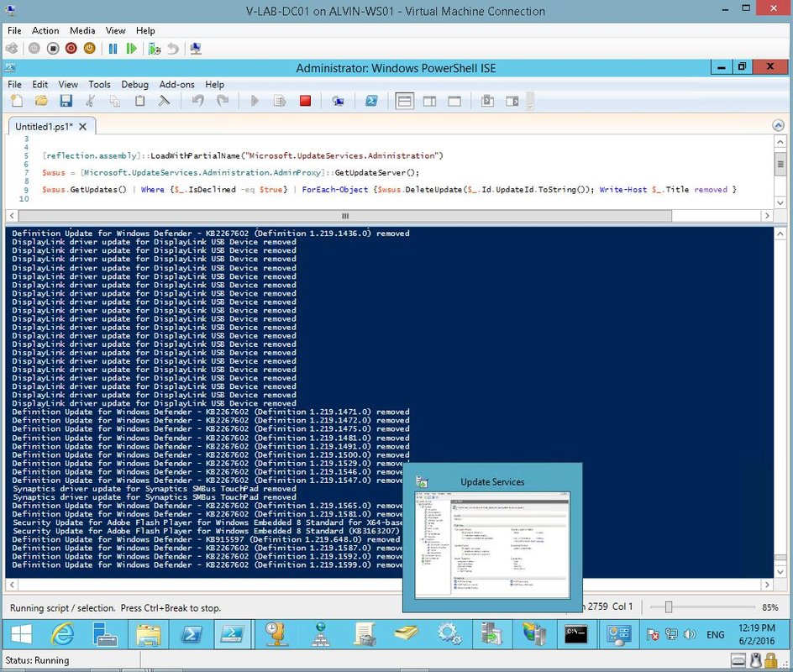
Task: Pause the virtual machine
Action: coord(113,49)
